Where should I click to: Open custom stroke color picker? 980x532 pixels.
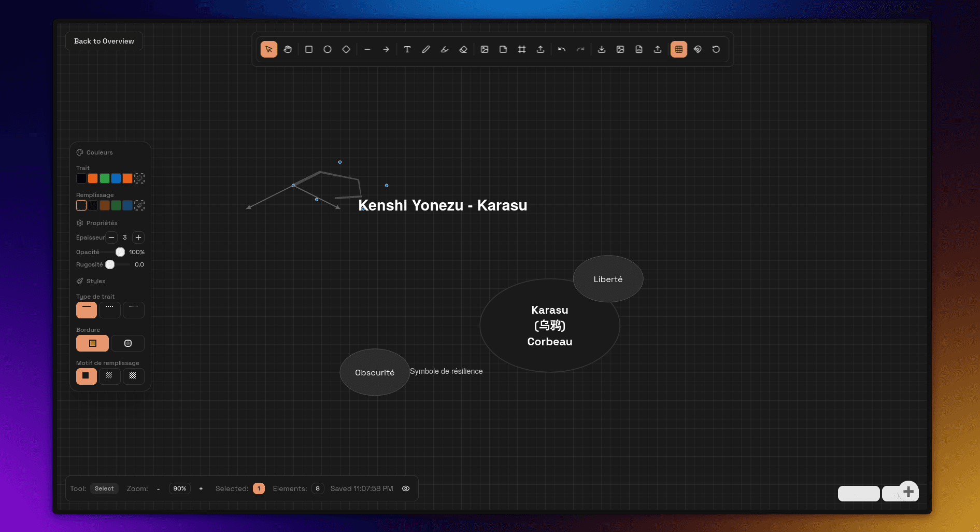(x=139, y=178)
